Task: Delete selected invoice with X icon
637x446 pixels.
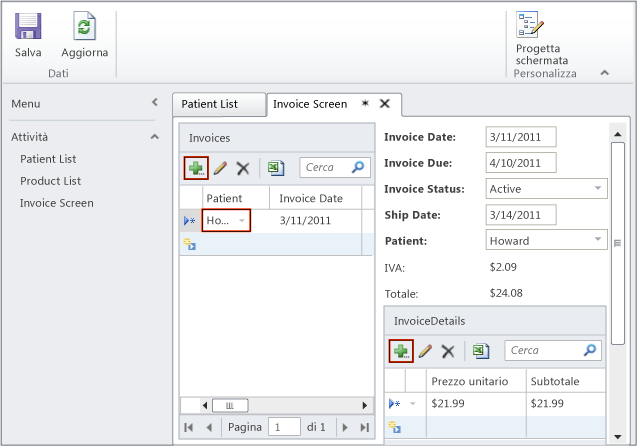Action: pos(243,168)
